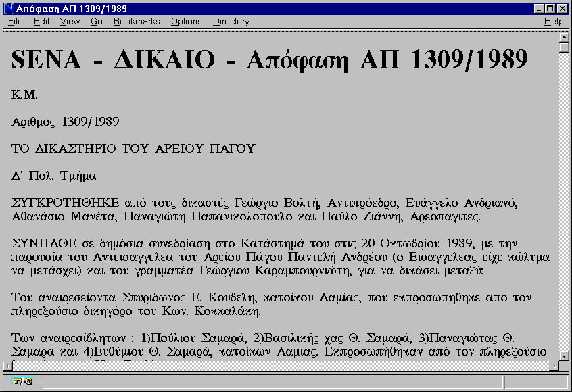This screenshot has height=392, width=572.
Task: Click the name 'Γεώργιο Βολτή'
Action: (x=277, y=203)
